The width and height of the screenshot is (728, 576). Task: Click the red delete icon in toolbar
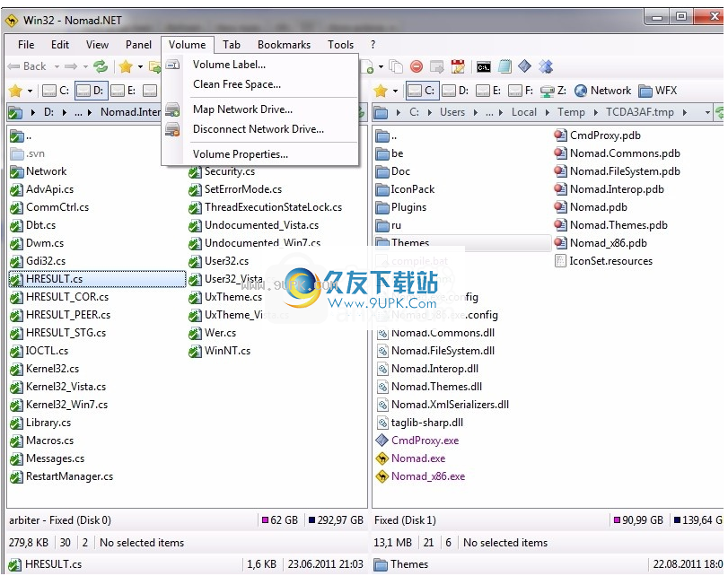click(417, 66)
